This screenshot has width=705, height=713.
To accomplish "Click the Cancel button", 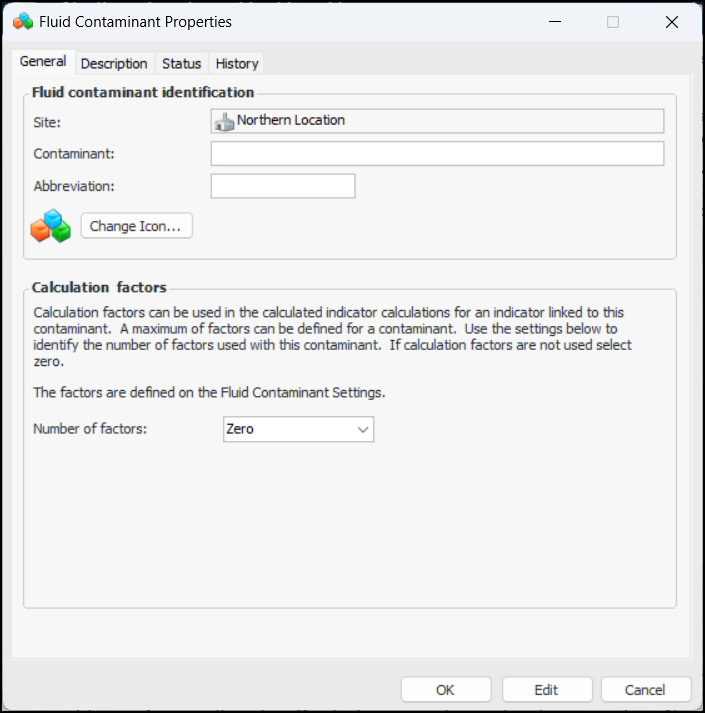I will (x=645, y=690).
